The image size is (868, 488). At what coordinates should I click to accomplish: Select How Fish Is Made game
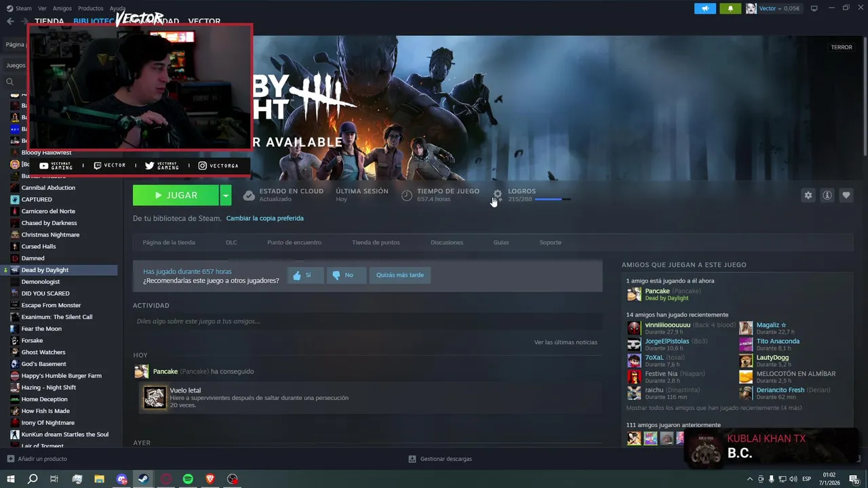tap(45, 411)
